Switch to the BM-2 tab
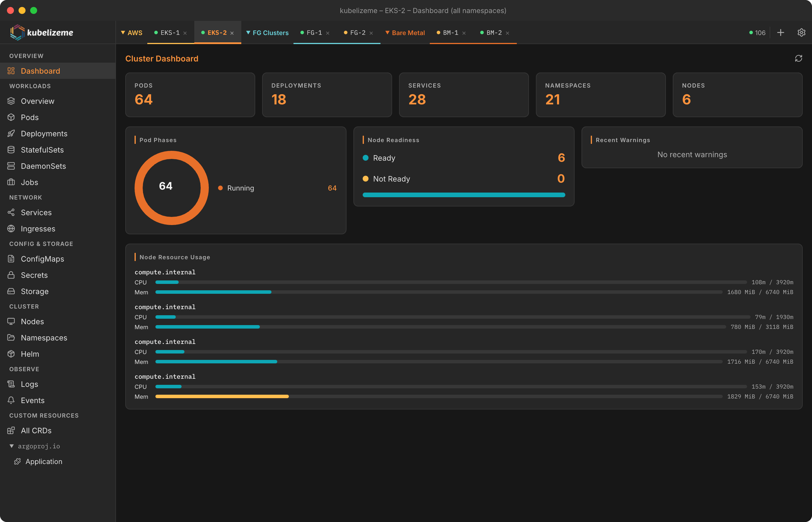The height and width of the screenshot is (522, 812). (x=494, y=33)
